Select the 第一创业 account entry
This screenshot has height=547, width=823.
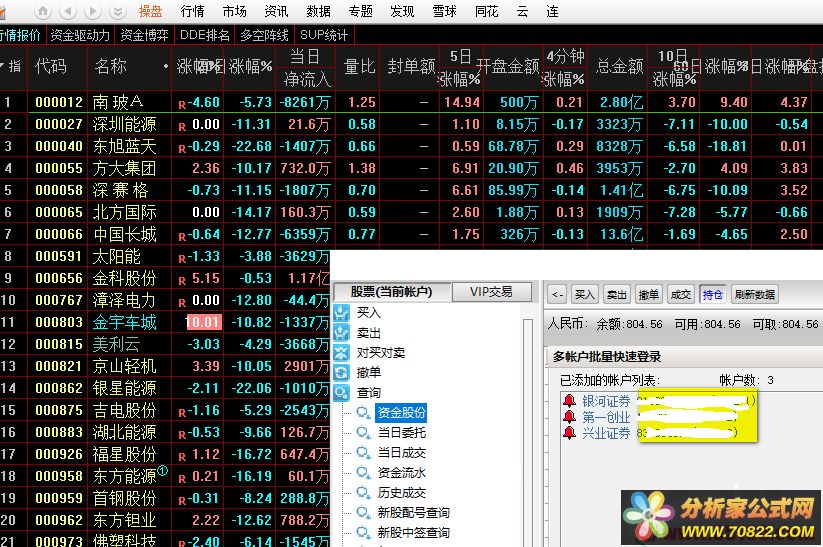tap(606, 417)
